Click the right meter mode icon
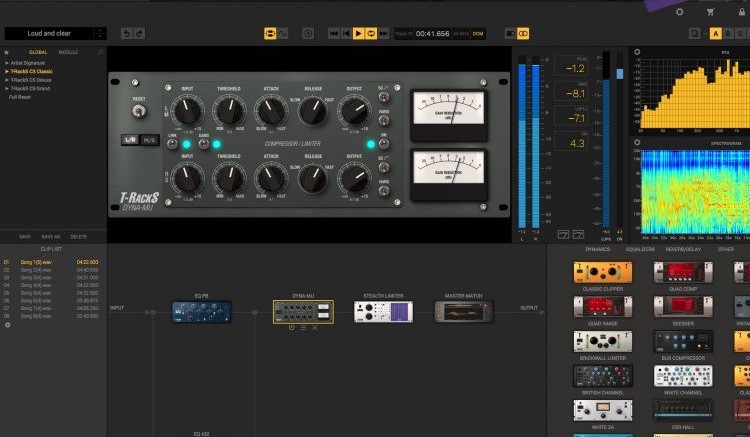 578,234
